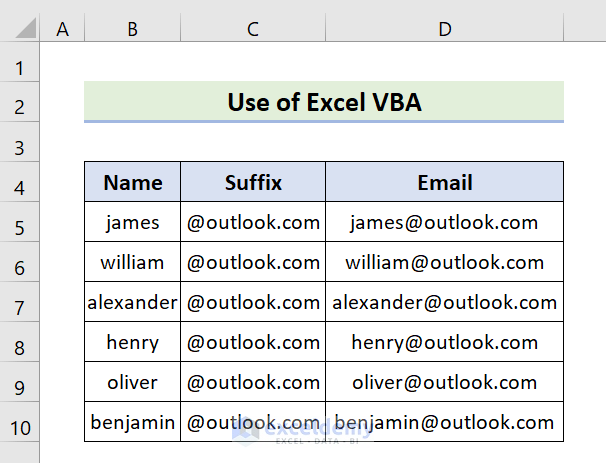Click the james@outlook.com email cell
Image resolution: width=606 pixels, height=463 pixels.
(444, 222)
